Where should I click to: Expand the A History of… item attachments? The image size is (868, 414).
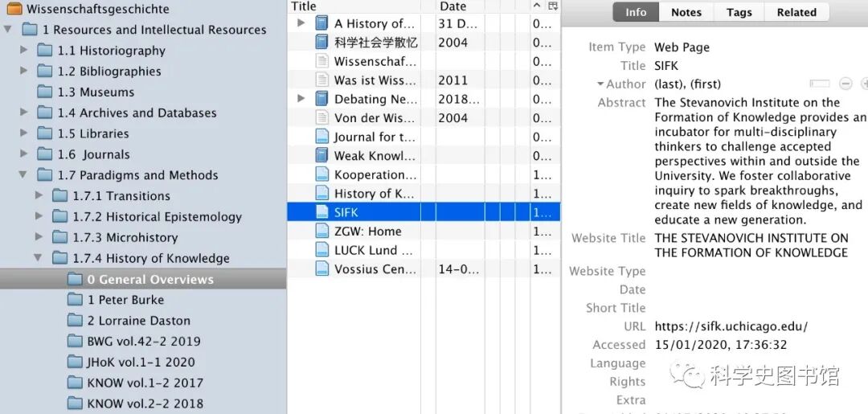click(x=301, y=23)
